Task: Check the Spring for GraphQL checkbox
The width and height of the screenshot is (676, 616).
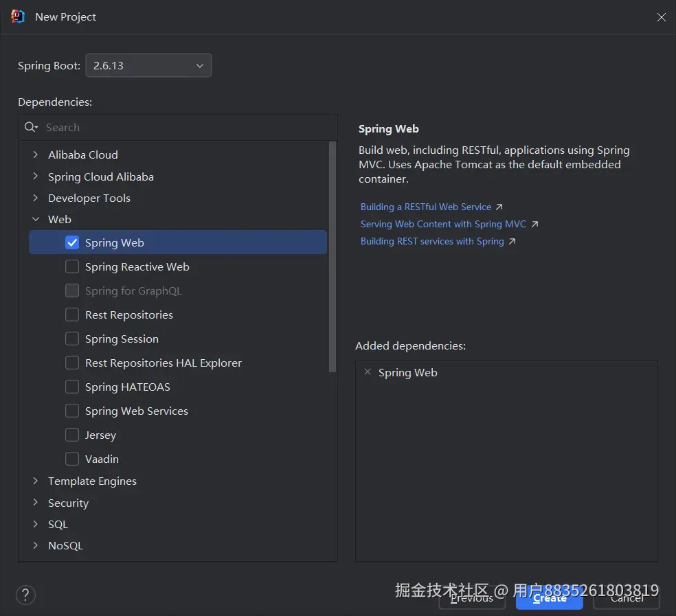Action: pos(72,290)
